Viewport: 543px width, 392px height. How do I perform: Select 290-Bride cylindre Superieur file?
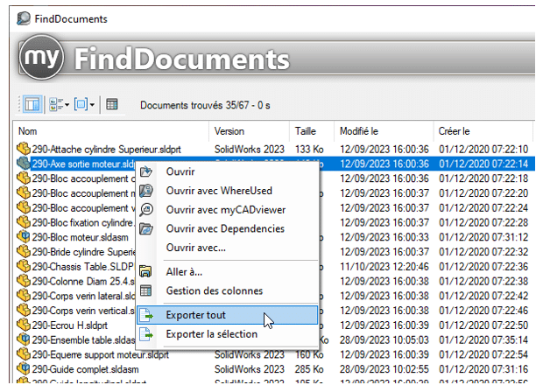click(83, 252)
